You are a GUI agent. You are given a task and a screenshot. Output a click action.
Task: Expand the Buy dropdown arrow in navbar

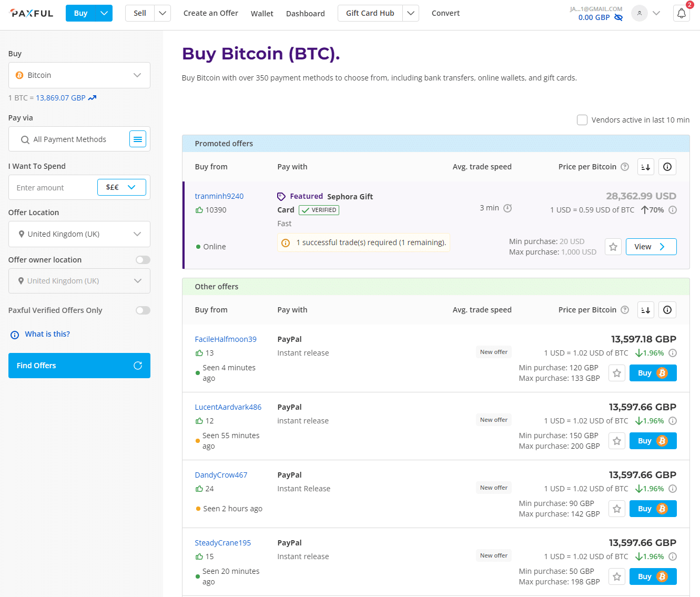click(x=104, y=13)
